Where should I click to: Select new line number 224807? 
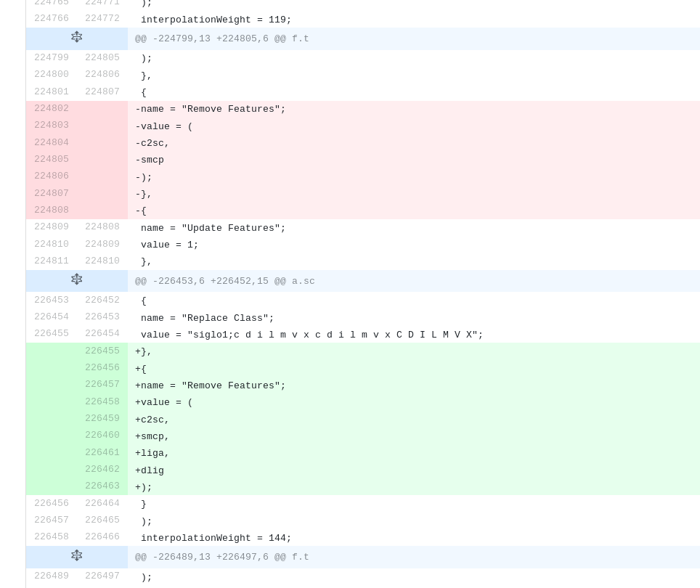pos(102,91)
